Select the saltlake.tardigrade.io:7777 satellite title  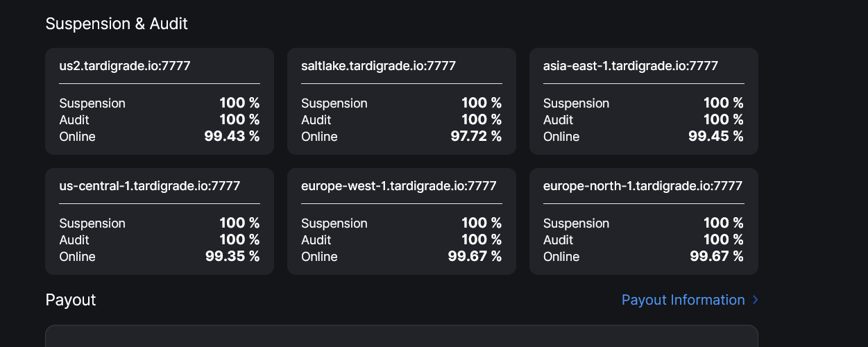(378, 66)
